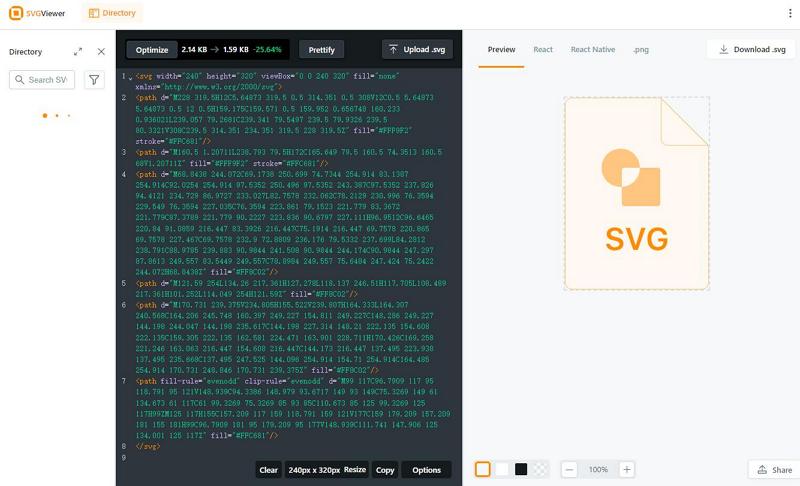Click the -25.64% size reduction text

click(x=267, y=49)
